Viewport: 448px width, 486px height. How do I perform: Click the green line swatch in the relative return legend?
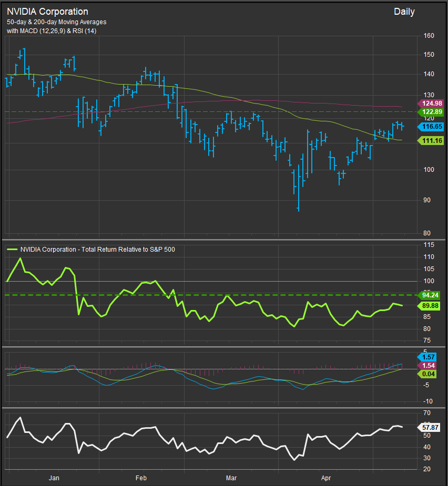12,249
